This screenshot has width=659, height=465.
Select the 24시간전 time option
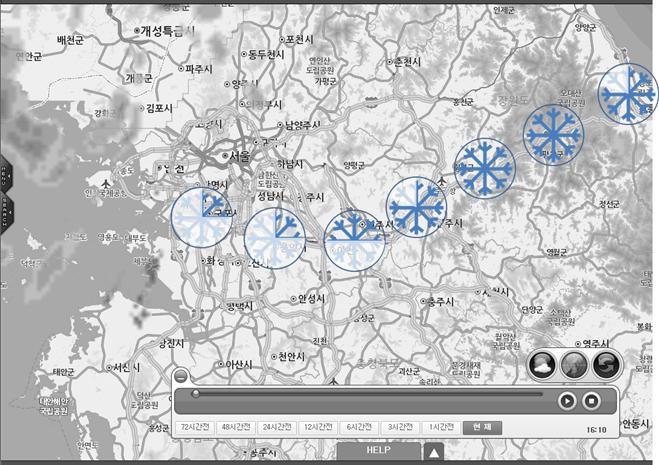277,427
